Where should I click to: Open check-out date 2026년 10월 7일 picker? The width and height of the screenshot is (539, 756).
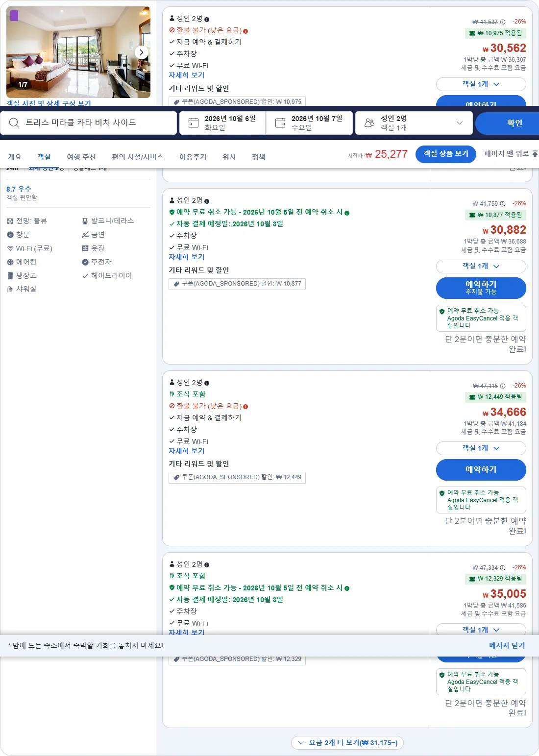pyautogui.click(x=309, y=122)
